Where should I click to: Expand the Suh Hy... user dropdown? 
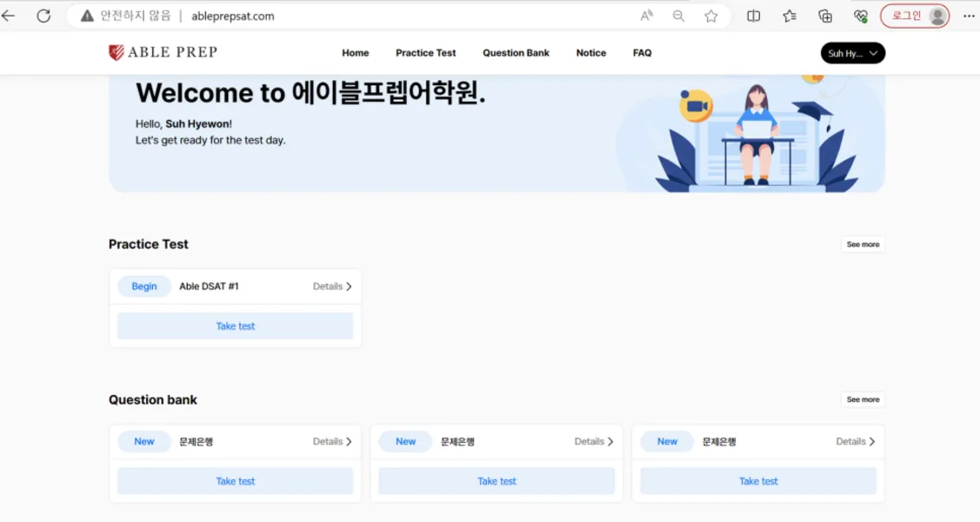(x=852, y=53)
